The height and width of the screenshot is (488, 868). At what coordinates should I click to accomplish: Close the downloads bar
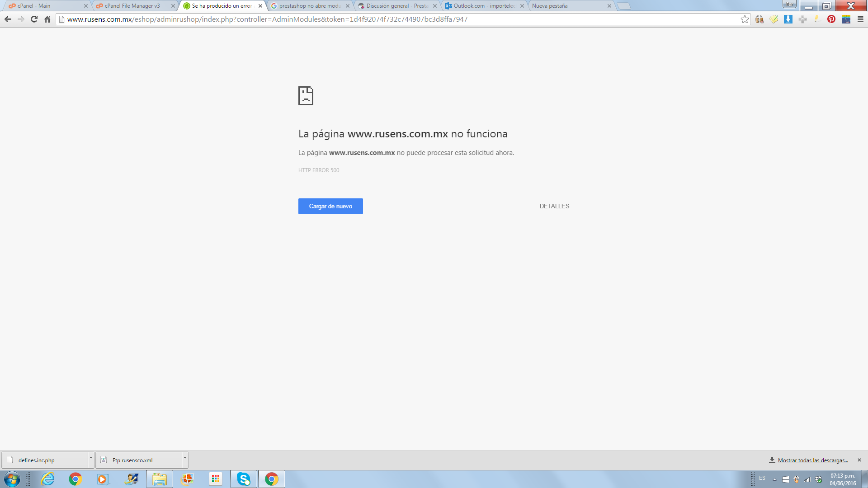tap(859, 460)
